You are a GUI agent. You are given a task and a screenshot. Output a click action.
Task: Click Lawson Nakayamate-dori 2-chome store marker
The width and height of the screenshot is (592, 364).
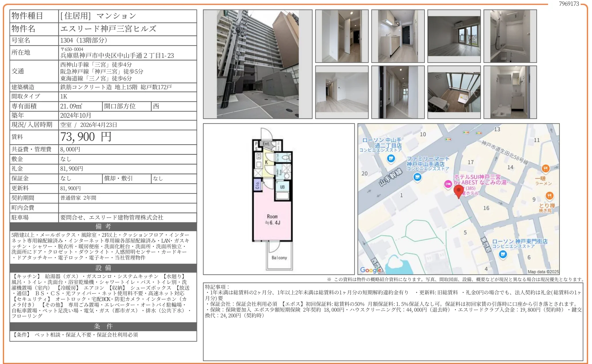pyautogui.click(x=391, y=158)
